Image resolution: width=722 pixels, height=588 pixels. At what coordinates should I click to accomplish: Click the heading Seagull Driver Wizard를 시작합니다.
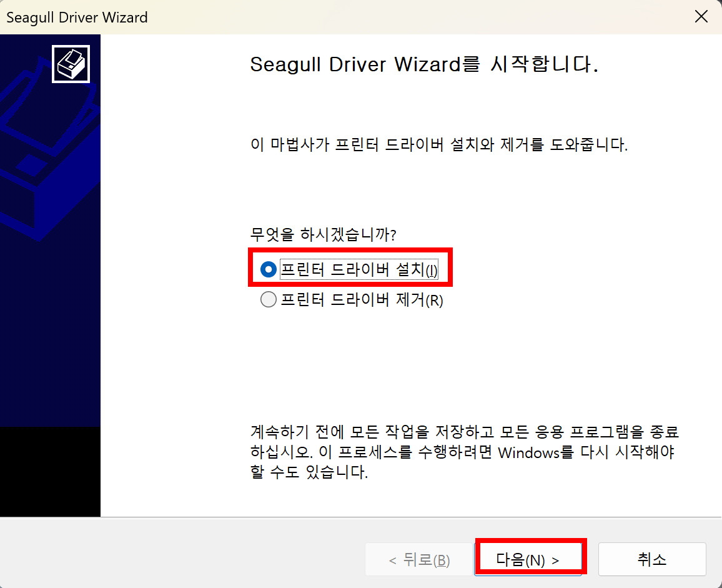(424, 64)
